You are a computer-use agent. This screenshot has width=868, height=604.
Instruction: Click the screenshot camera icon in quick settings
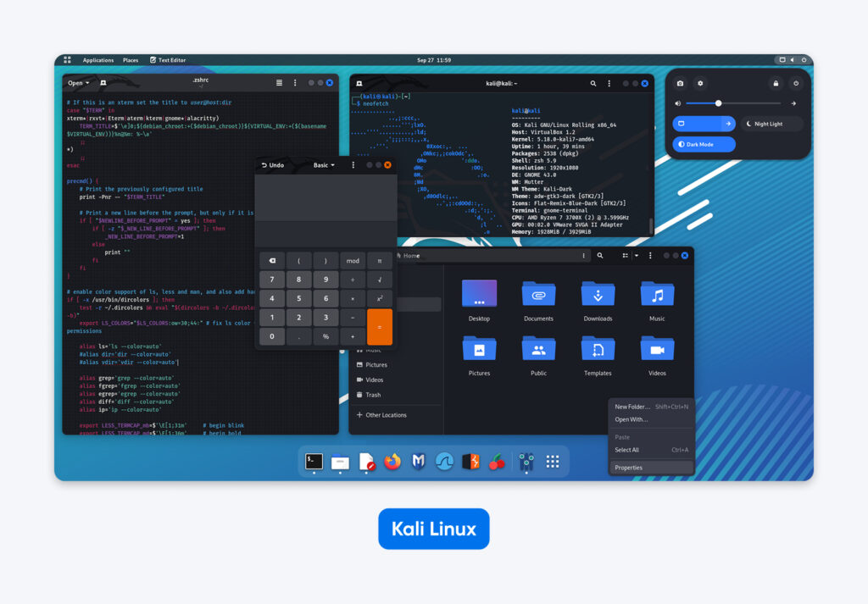click(680, 84)
